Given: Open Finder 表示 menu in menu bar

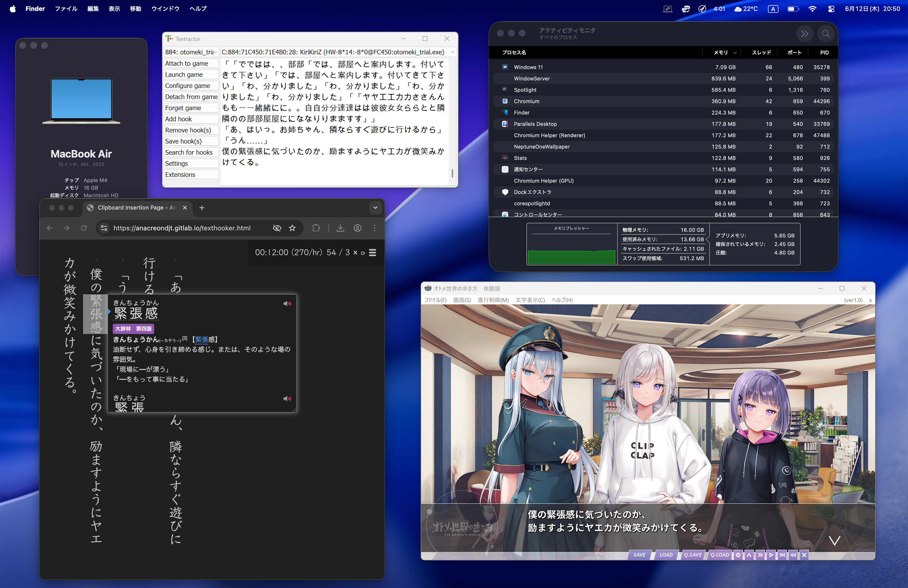Looking at the screenshot, I should (x=114, y=9).
